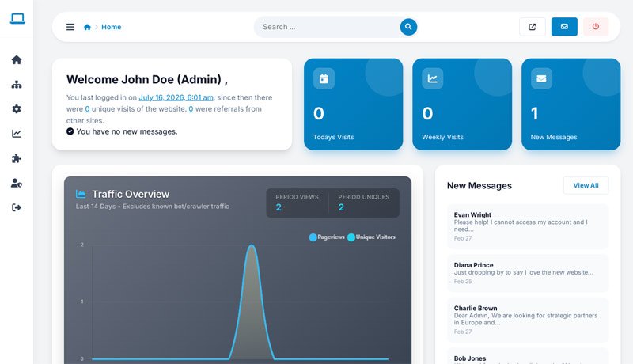
Task: Click the Welcome John Doe heading
Action: tap(147, 79)
